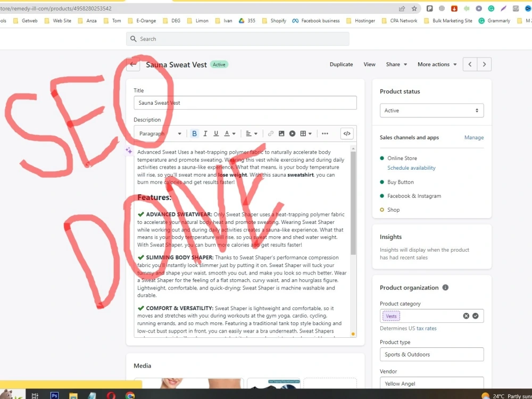Open Opera browser from the taskbar
The image size is (532, 399).
point(111,395)
